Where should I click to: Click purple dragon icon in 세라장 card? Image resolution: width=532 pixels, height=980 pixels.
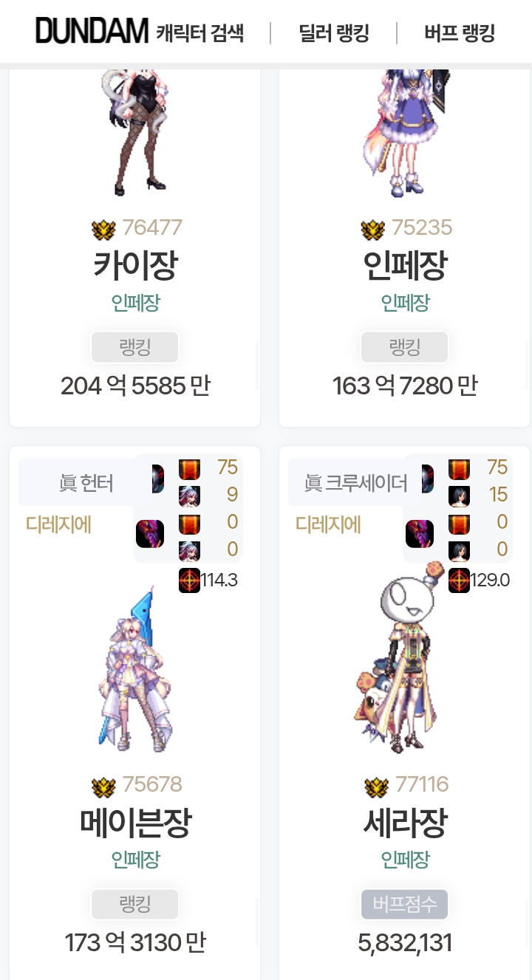click(x=420, y=534)
